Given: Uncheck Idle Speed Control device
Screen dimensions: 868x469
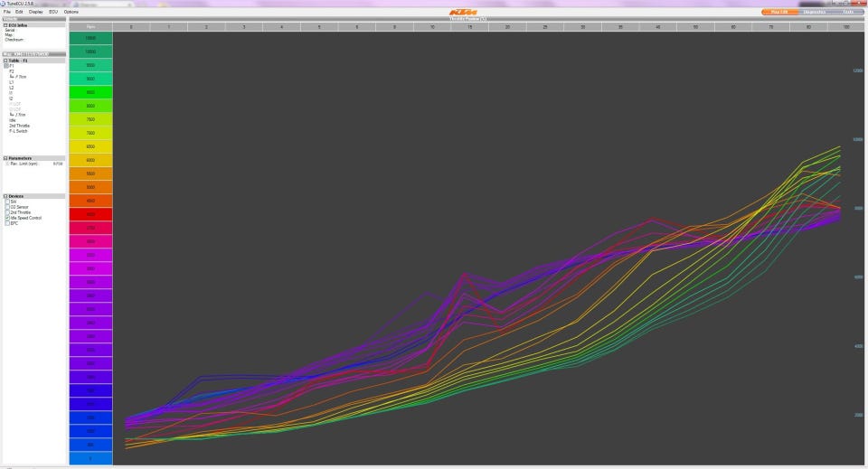Looking at the screenshot, I should (x=7, y=218).
